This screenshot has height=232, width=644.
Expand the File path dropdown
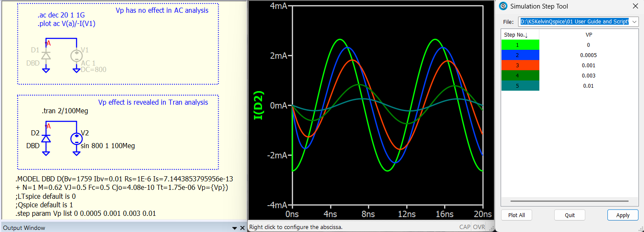click(x=634, y=22)
